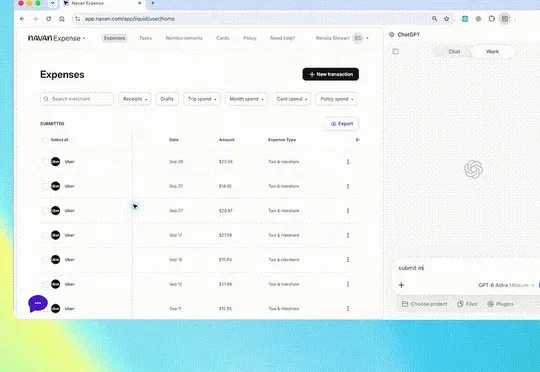The width and height of the screenshot is (540, 372).
Task: Click Choose project in ChatGPT panel
Action: pos(425,304)
